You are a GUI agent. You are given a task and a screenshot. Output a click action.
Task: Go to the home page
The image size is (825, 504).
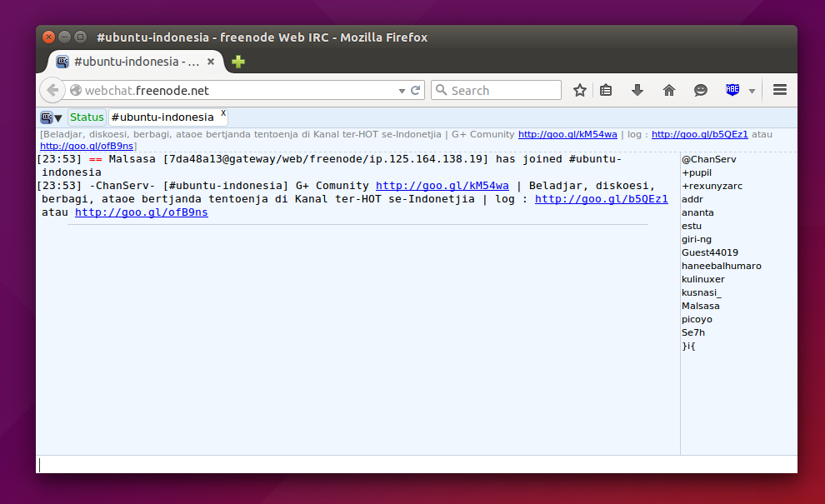[667, 90]
